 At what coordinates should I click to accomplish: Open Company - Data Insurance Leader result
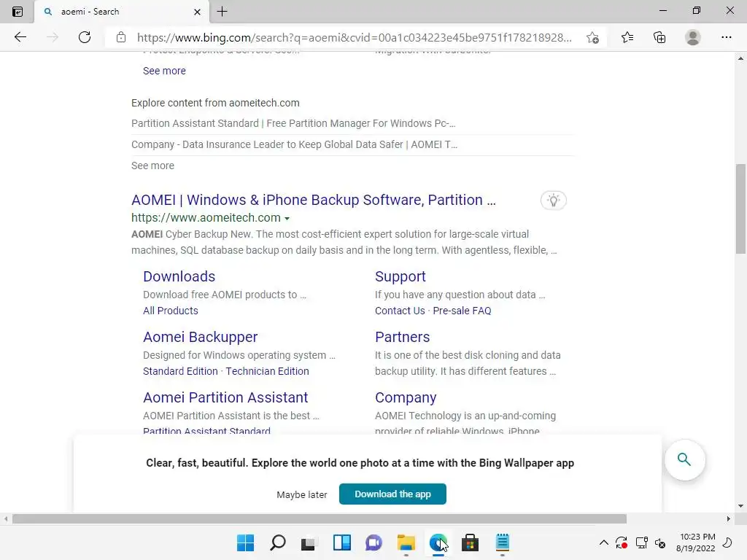[295, 144]
